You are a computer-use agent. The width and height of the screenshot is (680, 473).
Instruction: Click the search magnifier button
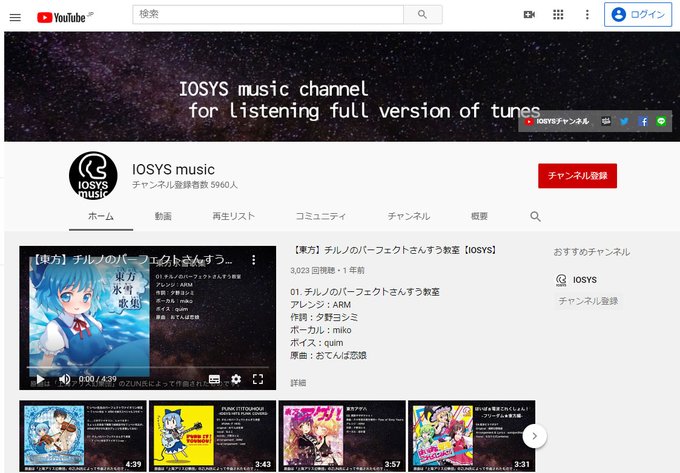click(x=422, y=14)
